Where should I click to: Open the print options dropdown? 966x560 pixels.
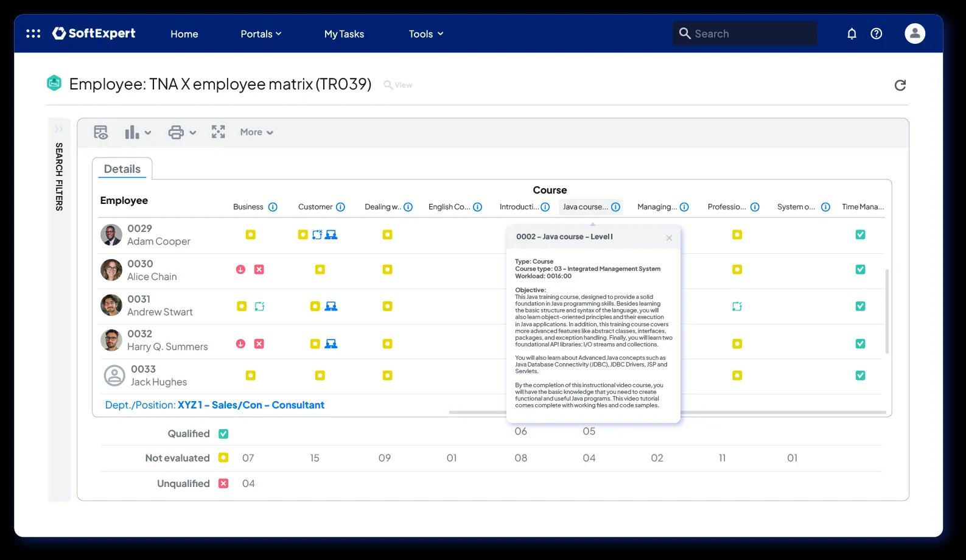[x=182, y=132]
